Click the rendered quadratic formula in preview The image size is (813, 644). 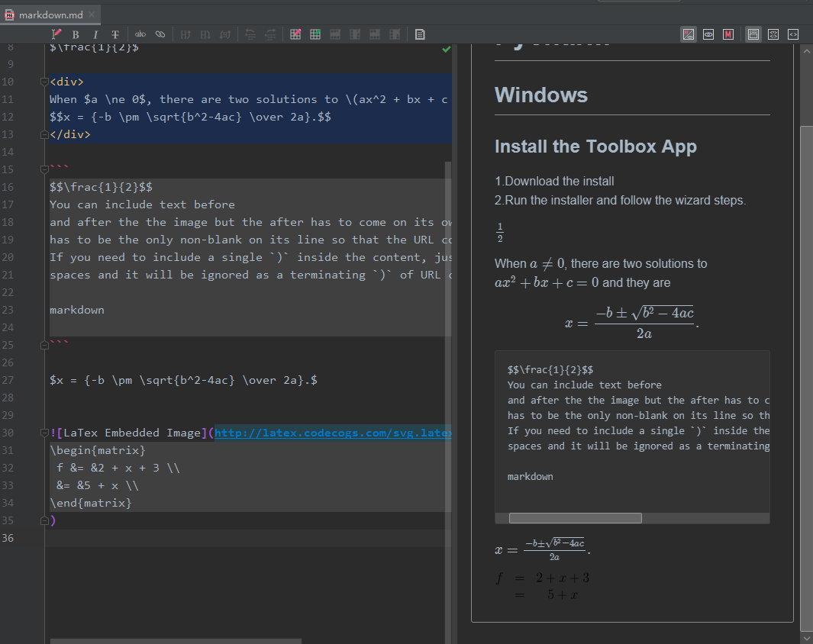click(x=632, y=323)
